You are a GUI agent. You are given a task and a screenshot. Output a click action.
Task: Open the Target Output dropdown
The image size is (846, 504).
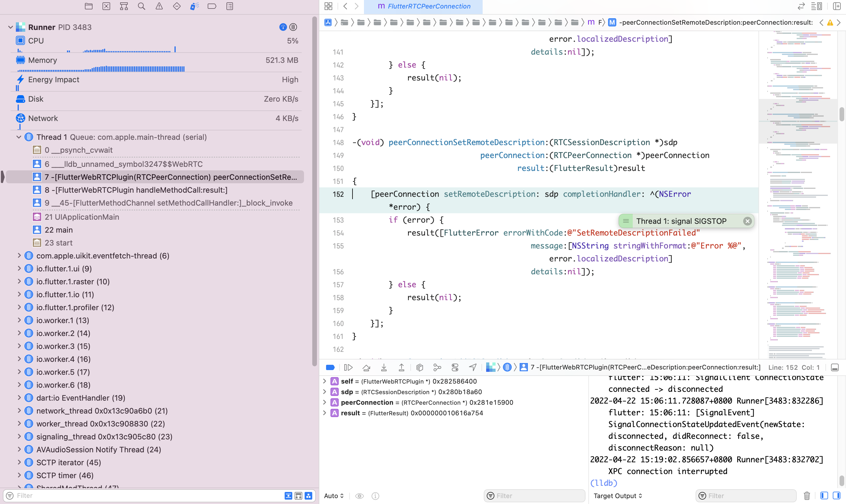click(x=617, y=496)
